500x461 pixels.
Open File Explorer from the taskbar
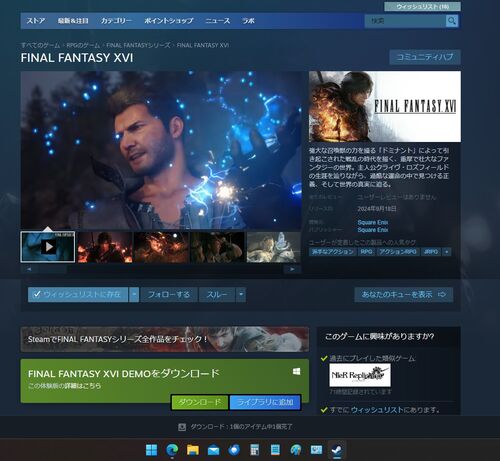(x=193, y=450)
